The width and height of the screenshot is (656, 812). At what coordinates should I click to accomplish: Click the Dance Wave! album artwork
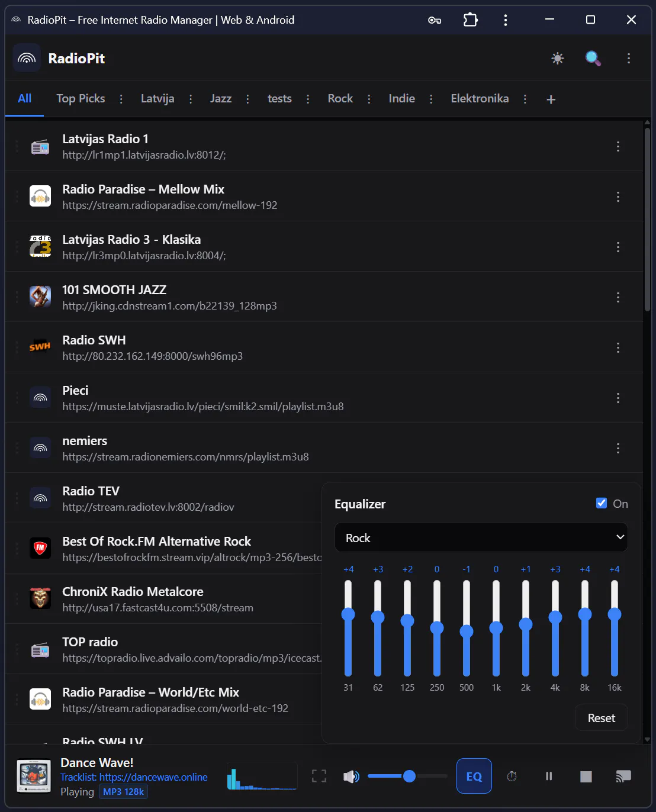click(34, 776)
